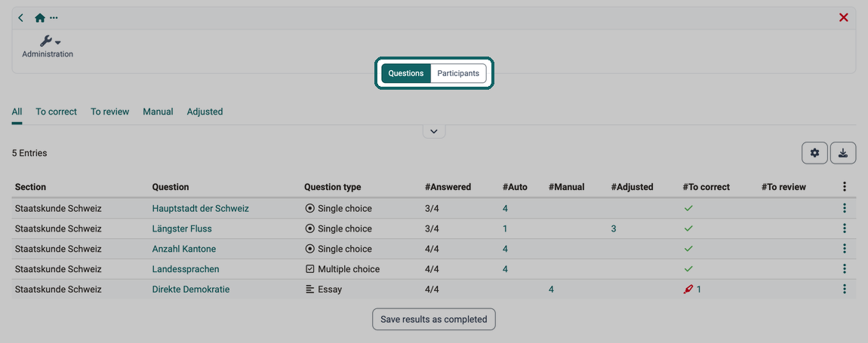Open auto count 4 for Hauptstadt der Schweiz

[506, 209]
